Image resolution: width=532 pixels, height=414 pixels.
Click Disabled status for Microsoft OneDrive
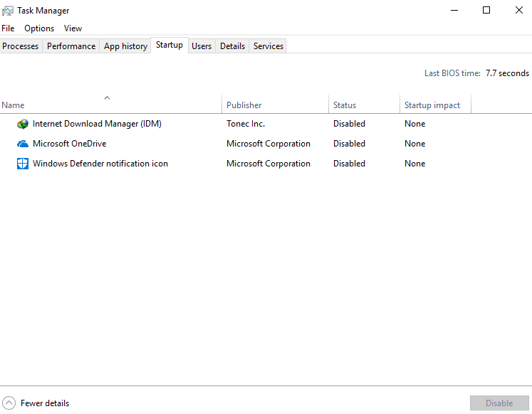(x=349, y=144)
